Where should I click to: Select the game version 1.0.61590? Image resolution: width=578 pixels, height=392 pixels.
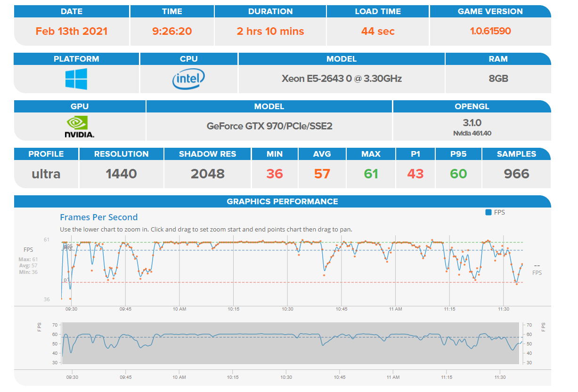tap(490, 32)
